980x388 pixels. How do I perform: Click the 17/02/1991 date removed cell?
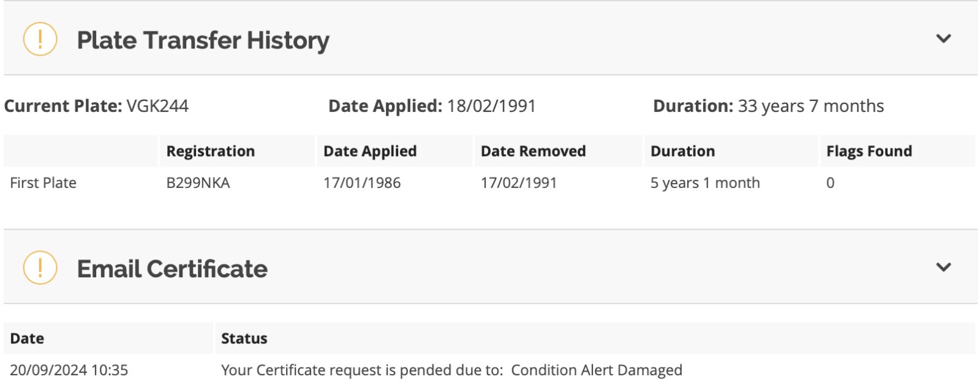pyautogui.click(x=519, y=183)
